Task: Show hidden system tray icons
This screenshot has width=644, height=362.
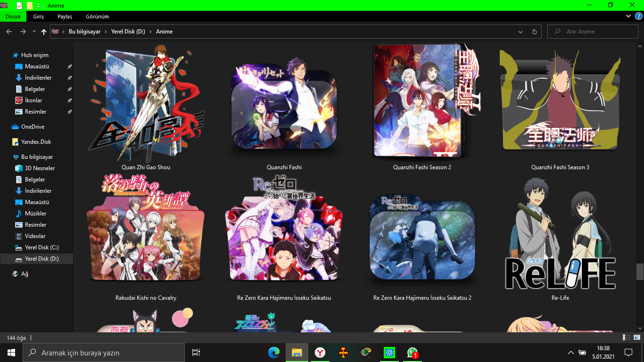Action: click(571, 353)
